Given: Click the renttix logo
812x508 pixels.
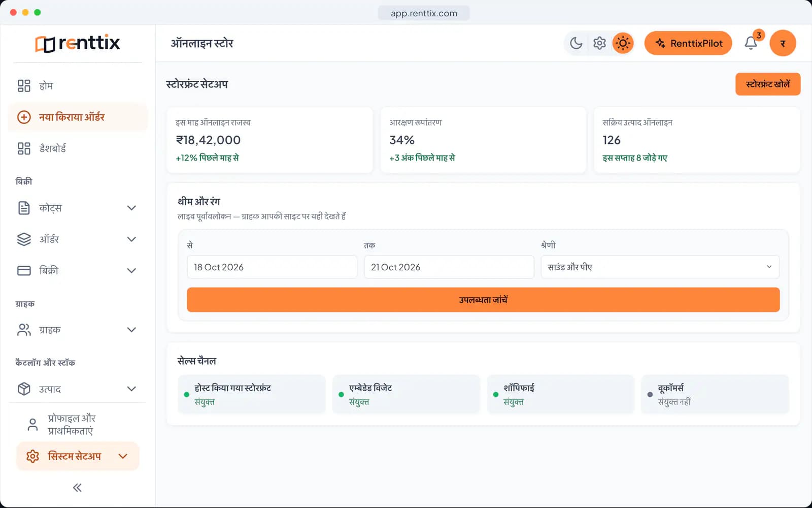Looking at the screenshot, I should pyautogui.click(x=78, y=43).
